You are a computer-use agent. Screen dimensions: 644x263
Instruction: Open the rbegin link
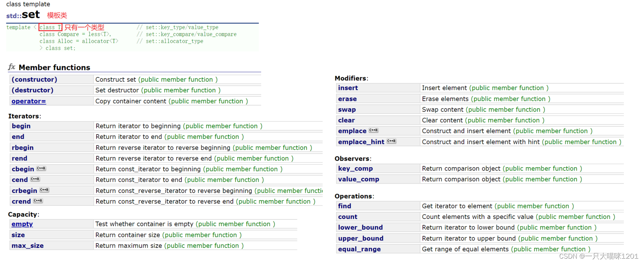[23, 148]
